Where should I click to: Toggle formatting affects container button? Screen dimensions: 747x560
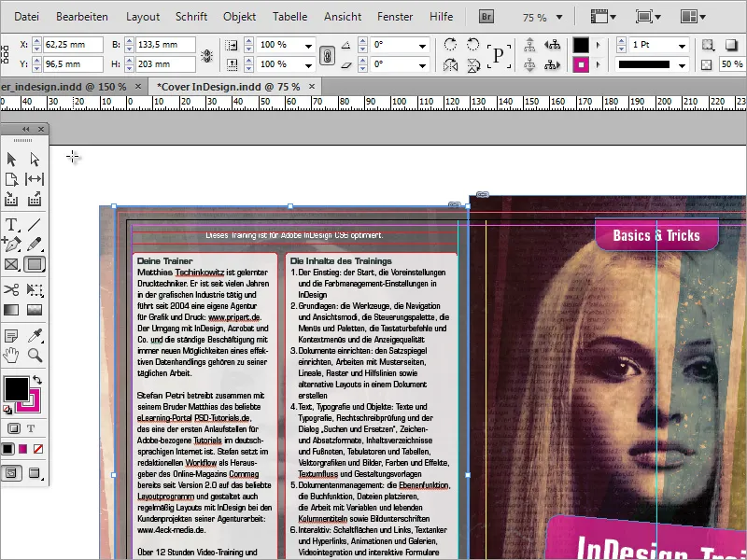point(13,428)
